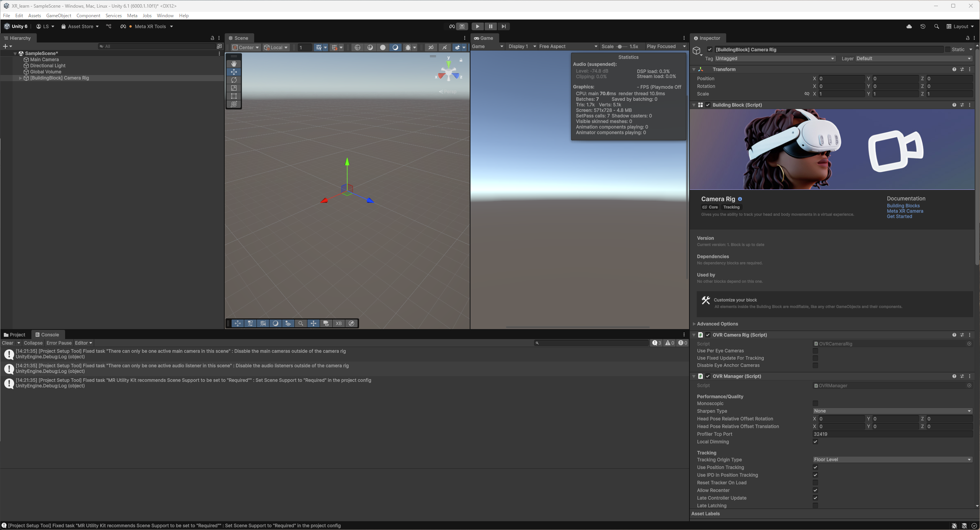Click the Get Started documentation link
980x530 pixels.
point(899,216)
